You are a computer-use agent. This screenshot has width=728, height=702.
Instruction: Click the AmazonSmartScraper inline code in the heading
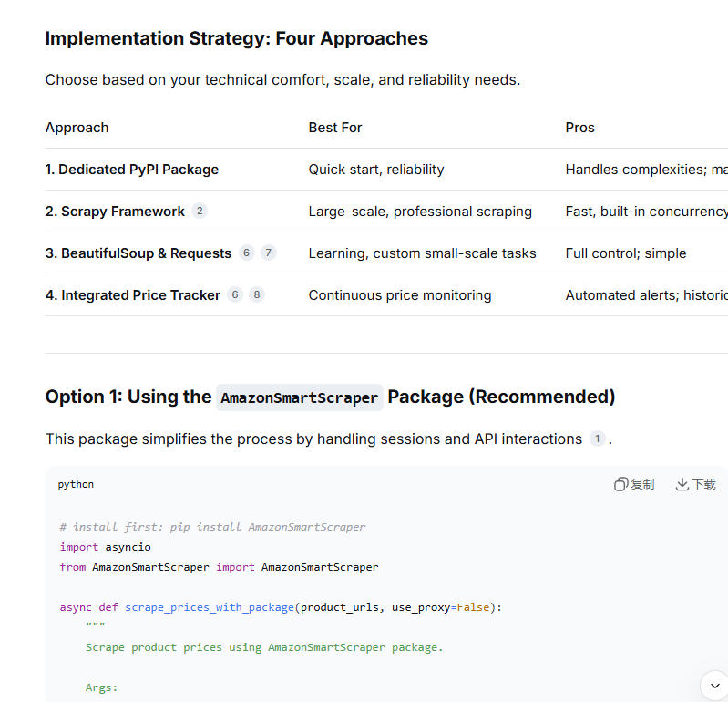(x=300, y=397)
